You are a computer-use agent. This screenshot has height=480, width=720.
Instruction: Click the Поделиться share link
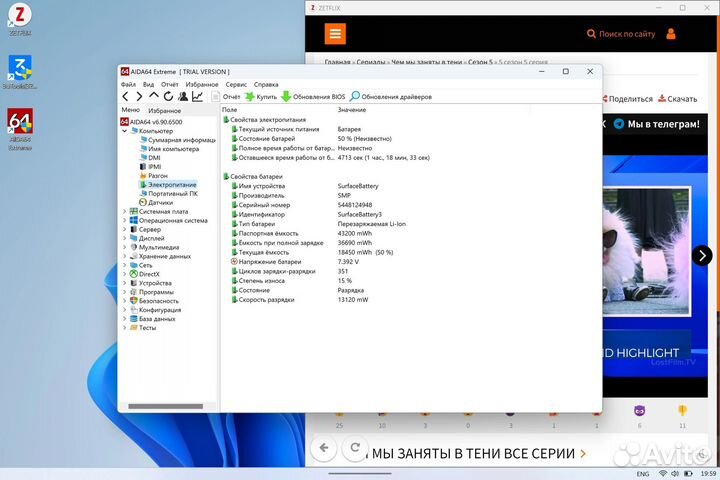(625, 99)
